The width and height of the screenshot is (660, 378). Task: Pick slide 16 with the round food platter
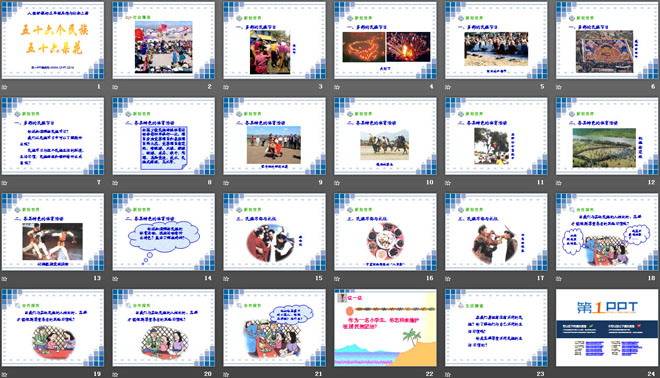tap(386, 232)
